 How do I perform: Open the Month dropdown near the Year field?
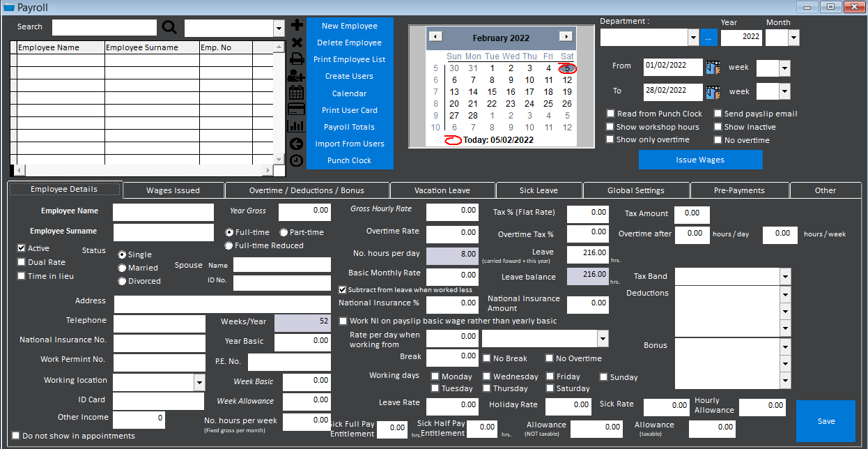pos(793,37)
